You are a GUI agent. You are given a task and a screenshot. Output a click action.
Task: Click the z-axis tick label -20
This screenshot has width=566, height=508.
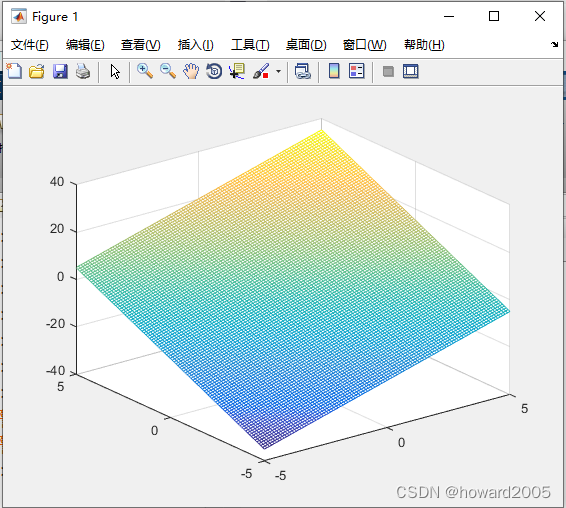click(55, 324)
